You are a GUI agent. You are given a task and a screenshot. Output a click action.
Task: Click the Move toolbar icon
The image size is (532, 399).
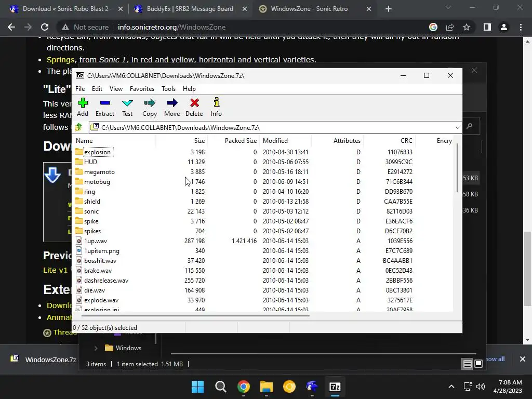pos(172,107)
